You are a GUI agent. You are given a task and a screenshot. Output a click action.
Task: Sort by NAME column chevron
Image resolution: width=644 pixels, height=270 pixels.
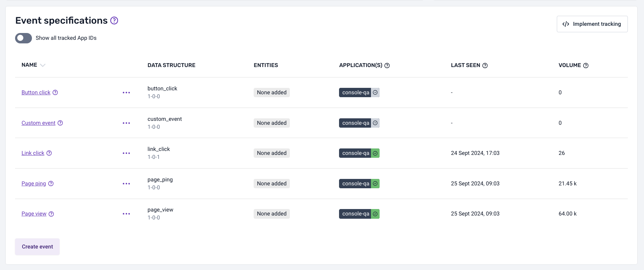pos(43,65)
